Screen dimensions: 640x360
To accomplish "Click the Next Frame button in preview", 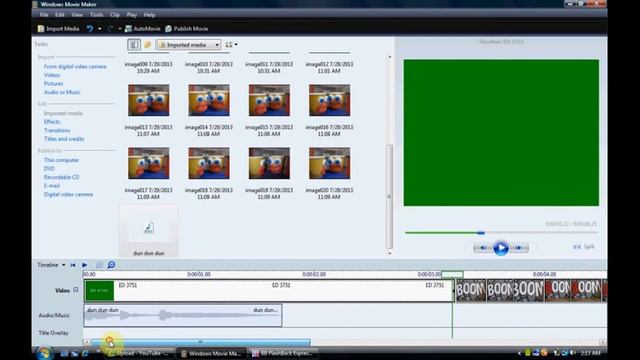I will click(519, 247).
